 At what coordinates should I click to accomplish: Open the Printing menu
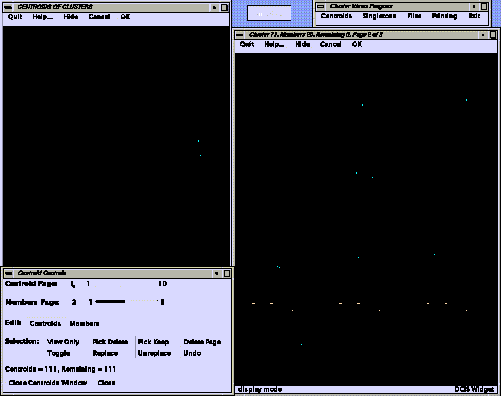pyautogui.click(x=444, y=16)
